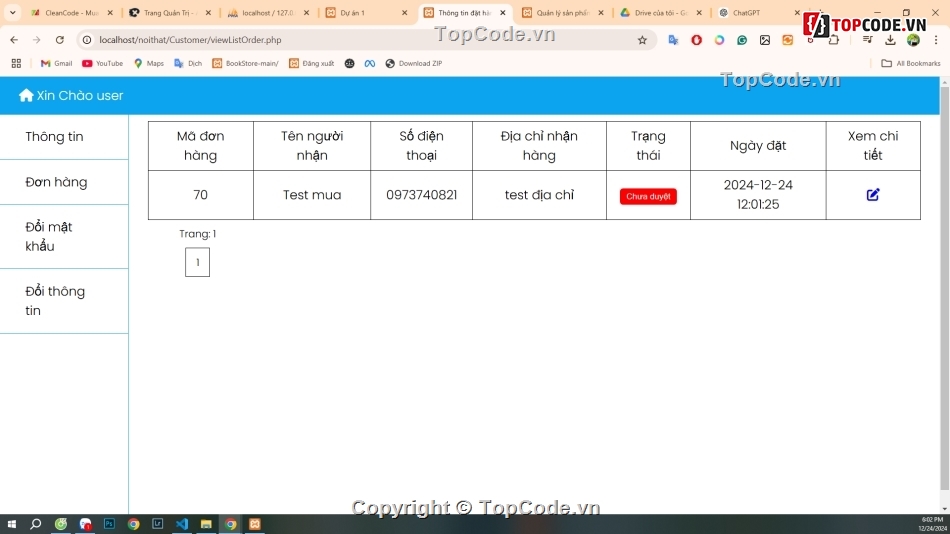This screenshot has height=534, width=950.
Task: Click address cell test địa chỉ
Action: click(x=539, y=195)
